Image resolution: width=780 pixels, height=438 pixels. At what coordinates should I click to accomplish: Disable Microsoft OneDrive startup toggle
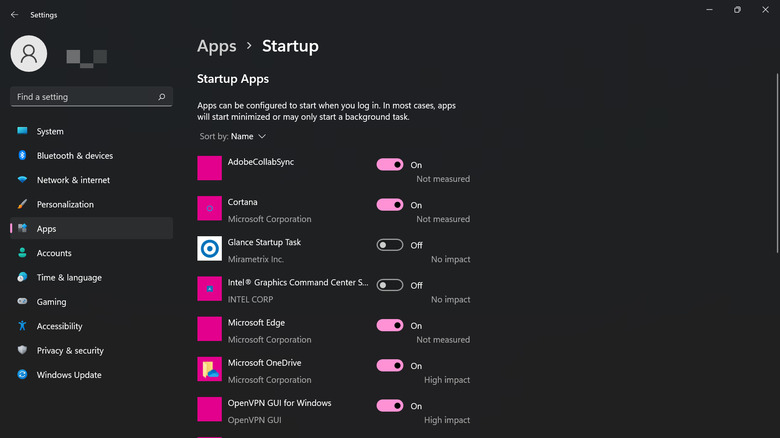tap(390, 366)
